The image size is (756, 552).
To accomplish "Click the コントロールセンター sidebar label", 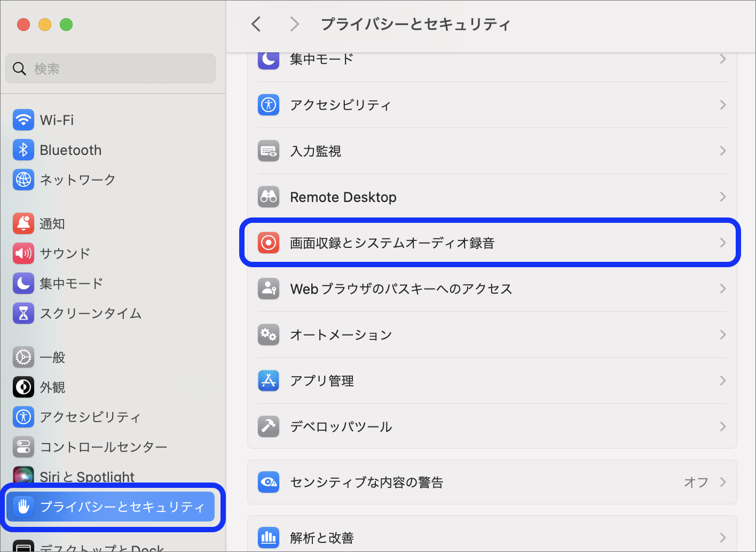I will click(x=104, y=447).
